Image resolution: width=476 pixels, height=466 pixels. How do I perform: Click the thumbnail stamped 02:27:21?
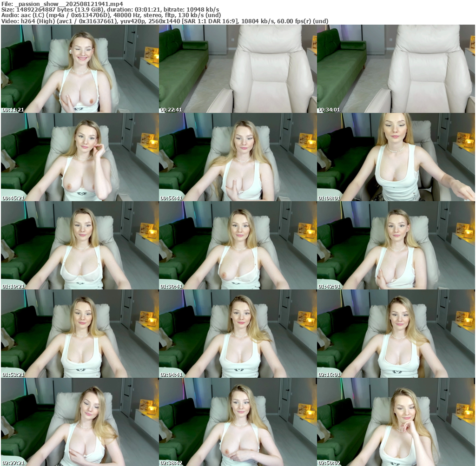coord(80,422)
